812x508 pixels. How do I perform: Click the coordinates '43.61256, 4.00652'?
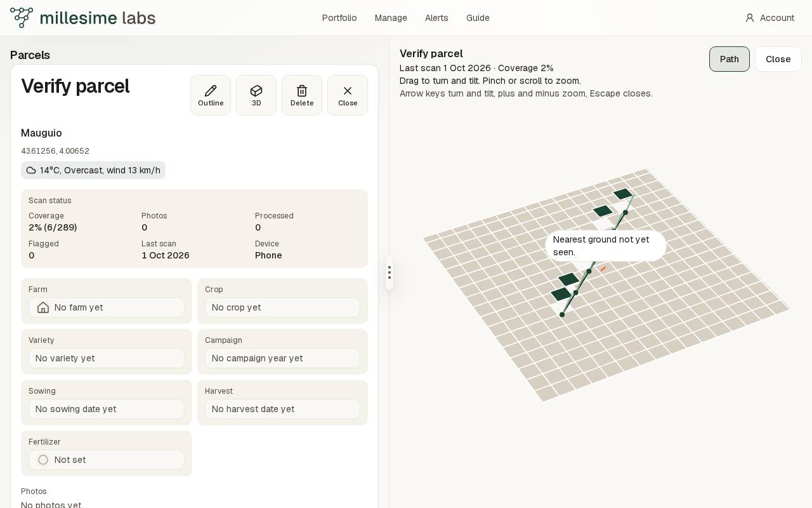55,151
